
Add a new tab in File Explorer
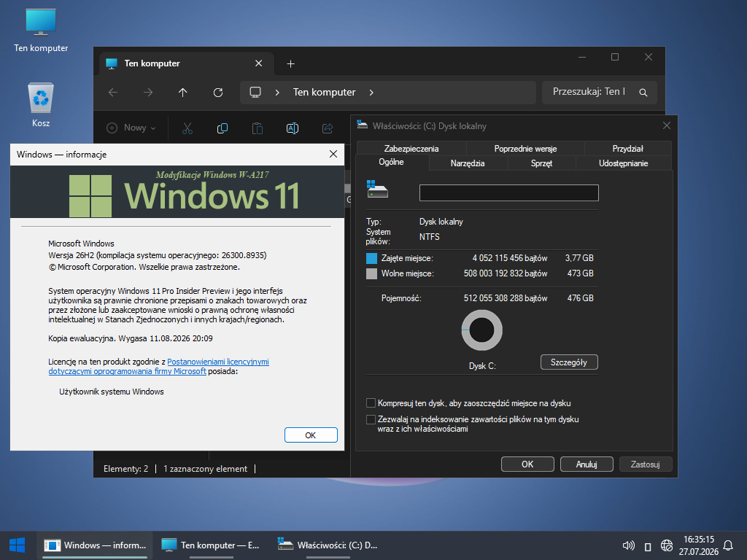tap(290, 64)
